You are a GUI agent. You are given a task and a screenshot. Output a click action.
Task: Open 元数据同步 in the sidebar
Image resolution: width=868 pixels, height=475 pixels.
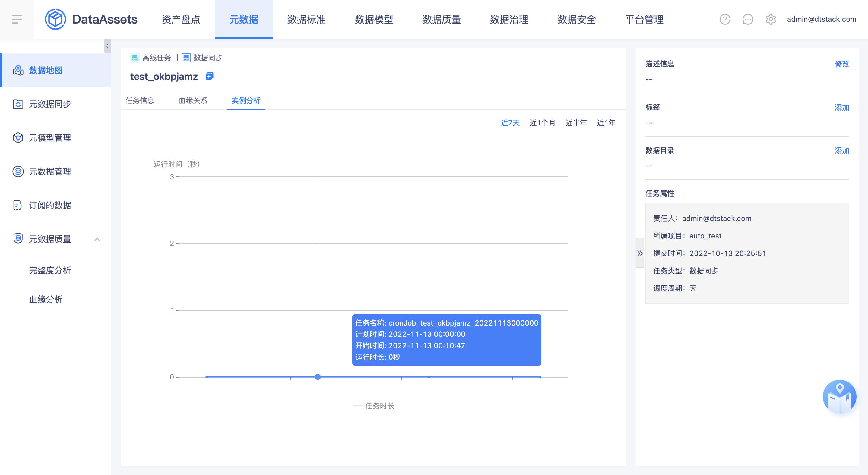coord(55,104)
